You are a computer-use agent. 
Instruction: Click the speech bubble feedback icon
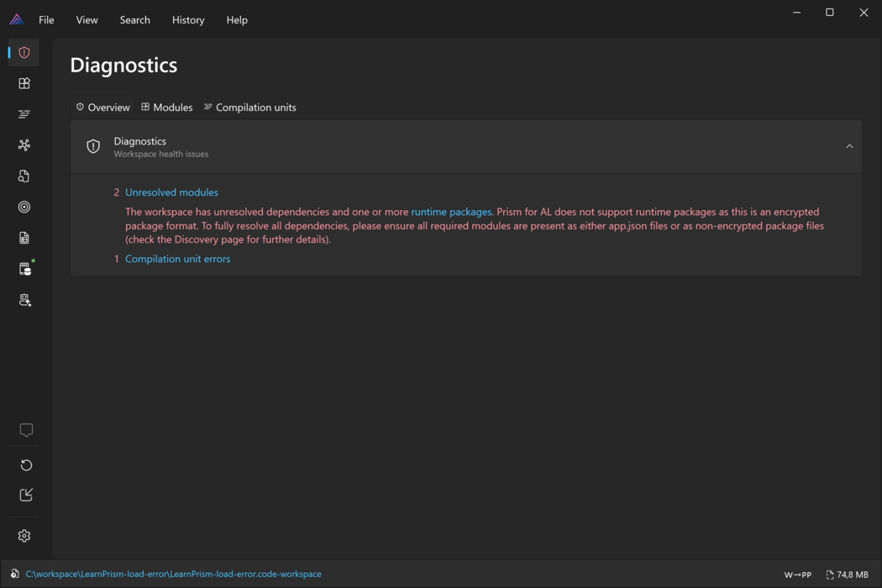[x=26, y=430]
